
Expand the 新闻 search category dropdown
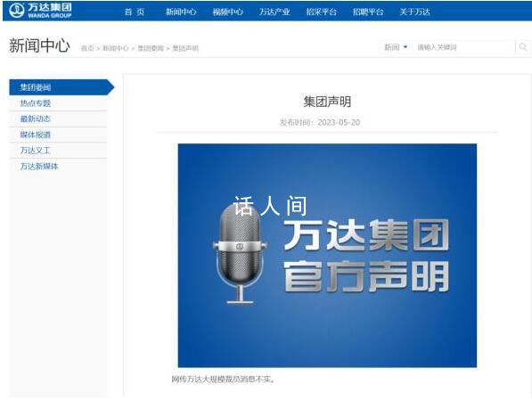pyautogui.click(x=396, y=47)
